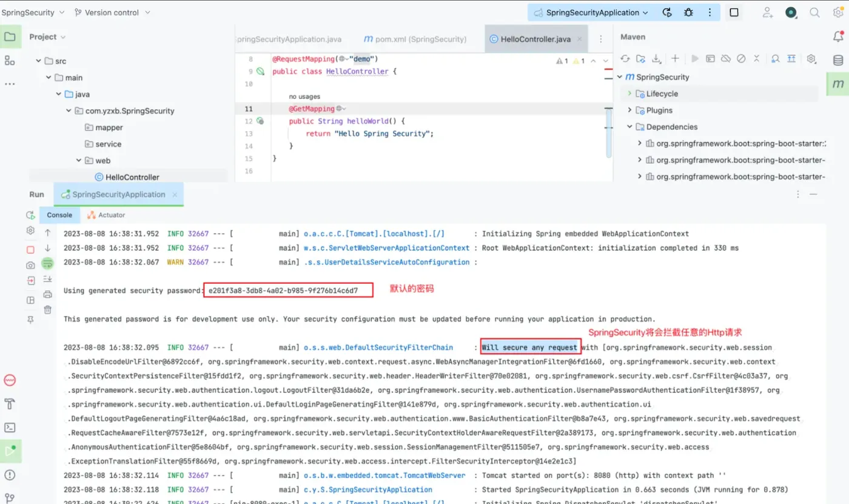Expand Maven Lifecycle node
This screenshot has width=849, height=504.
(x=630, y=93)
